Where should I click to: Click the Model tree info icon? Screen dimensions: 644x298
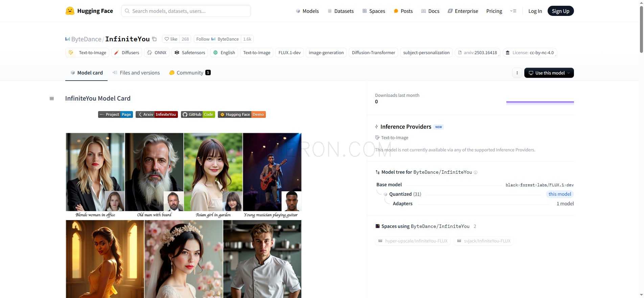475,172
